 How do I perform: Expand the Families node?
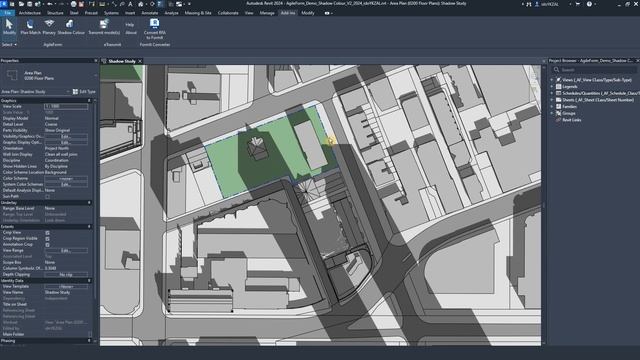551,107
